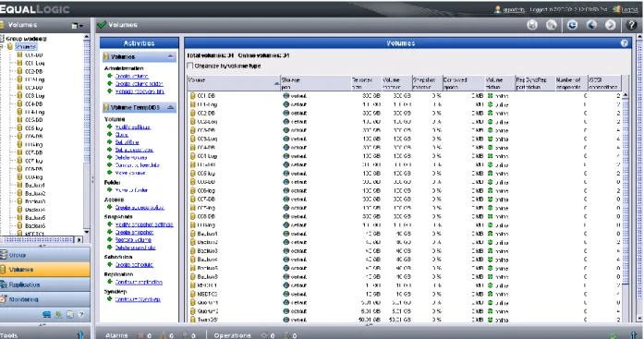Screen dimensions: 644x339
Task: Click the warning alarms triangle icon
Action: coord(163,335)
